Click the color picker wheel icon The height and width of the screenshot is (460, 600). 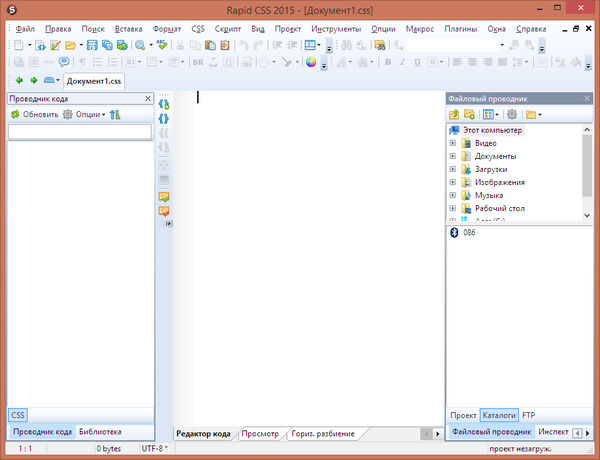click(310, 62)
